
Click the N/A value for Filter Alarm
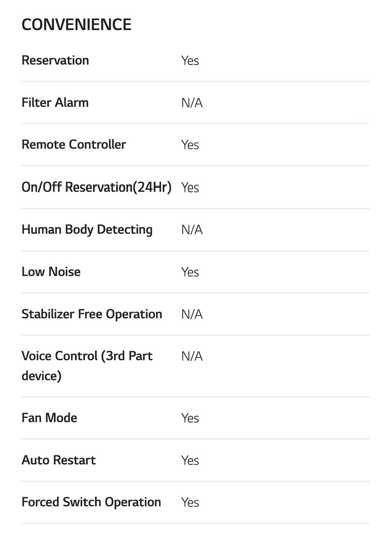click(192, 103)
